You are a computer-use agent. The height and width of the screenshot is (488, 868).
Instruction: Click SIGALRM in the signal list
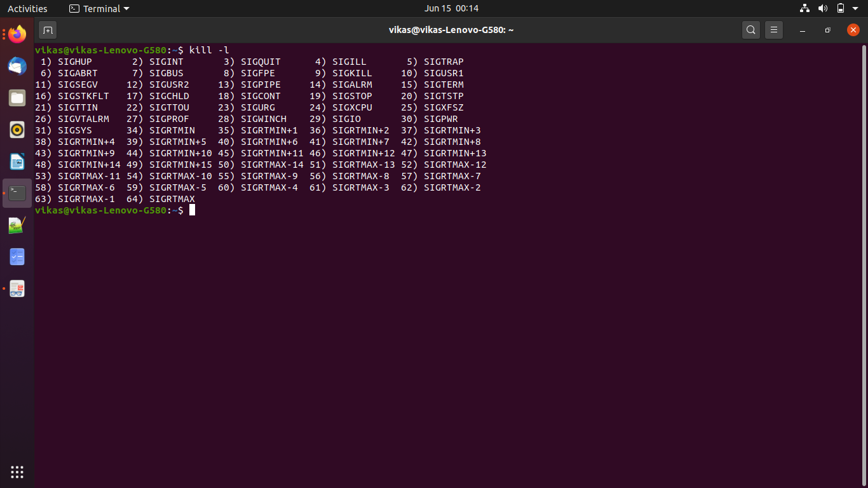pyautogui.click(x=352, y=85)
